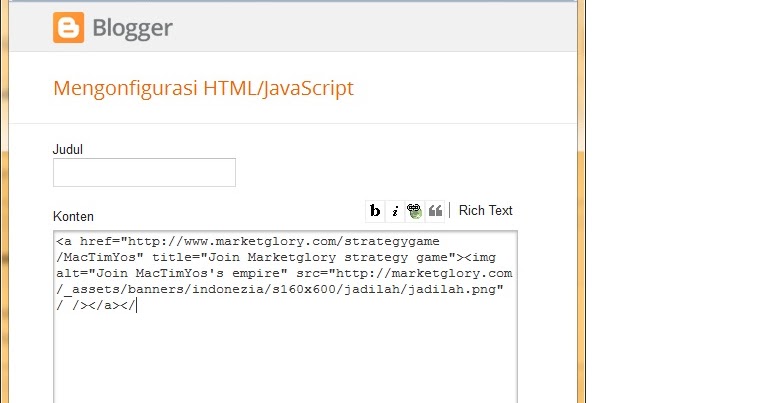Click the separator bar before Rich Text

tap(450, 211)
